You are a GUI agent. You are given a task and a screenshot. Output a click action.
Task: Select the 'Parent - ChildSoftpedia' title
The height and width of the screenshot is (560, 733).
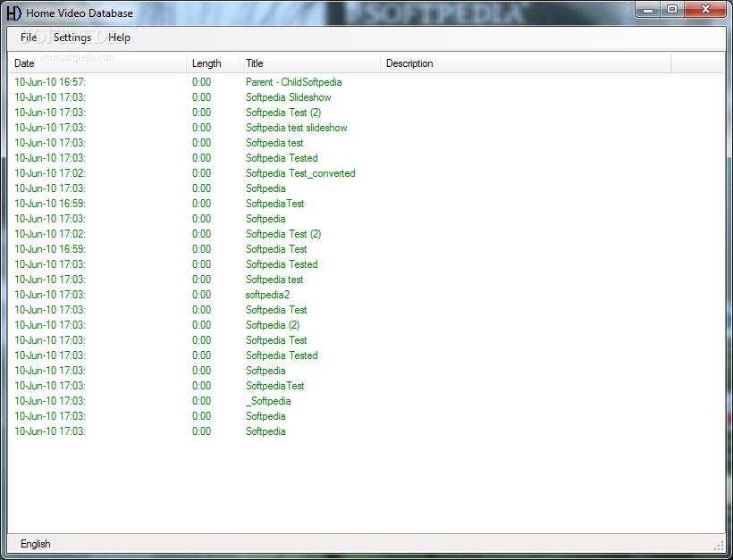point(293,82)
